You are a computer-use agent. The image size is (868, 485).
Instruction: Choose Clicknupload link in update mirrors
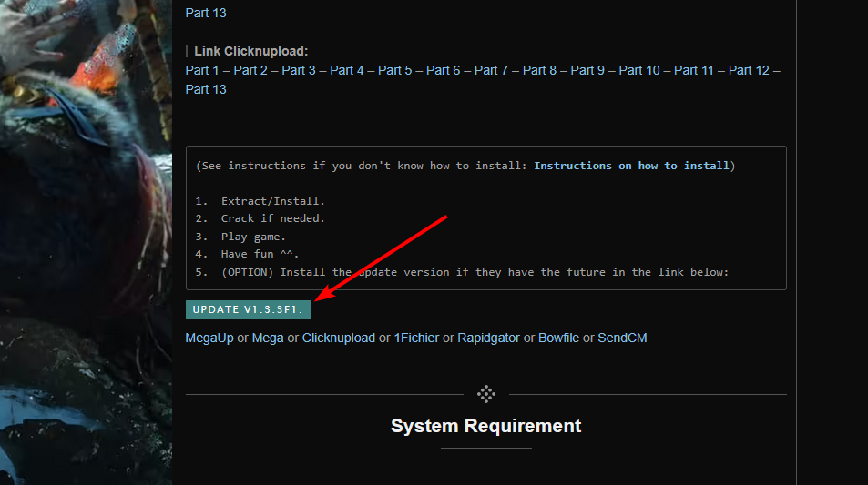pos(339,338)
